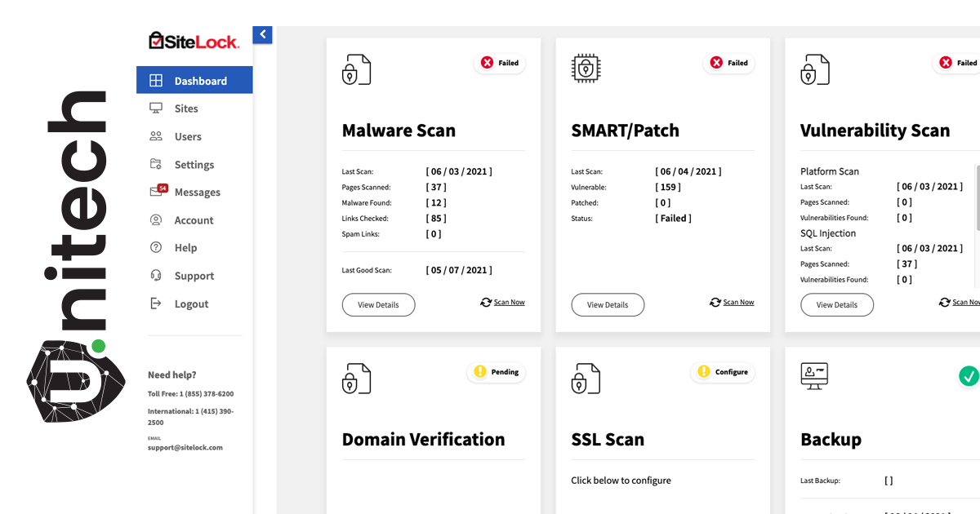The height and width of the screenshot is (514, 980).
Task: Click the Help question mark icon
Action: click(156, 247)
